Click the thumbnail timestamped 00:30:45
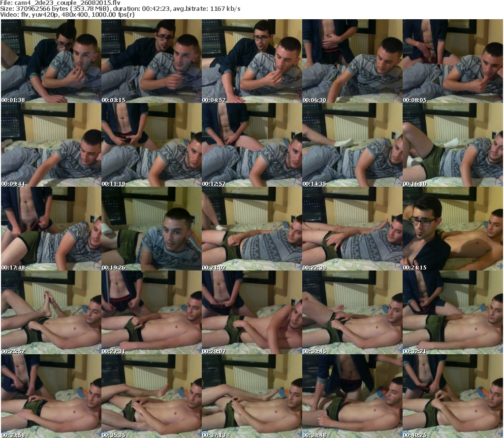 352,312
